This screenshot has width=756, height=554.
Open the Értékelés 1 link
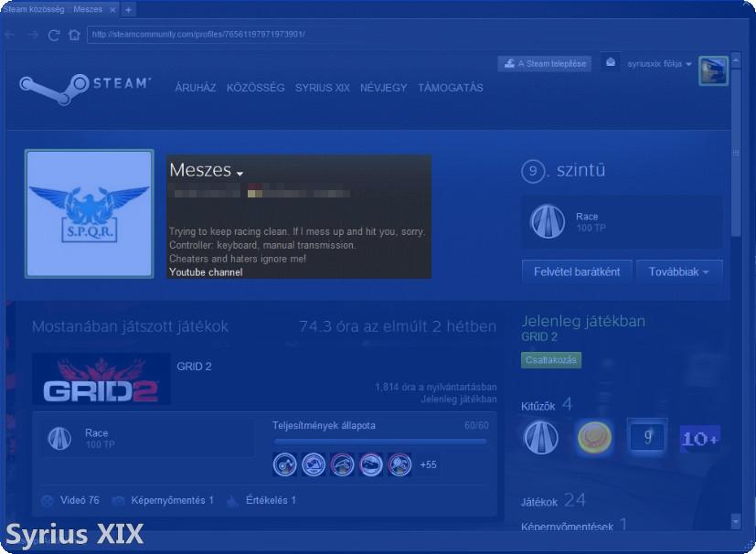(271, 500)
